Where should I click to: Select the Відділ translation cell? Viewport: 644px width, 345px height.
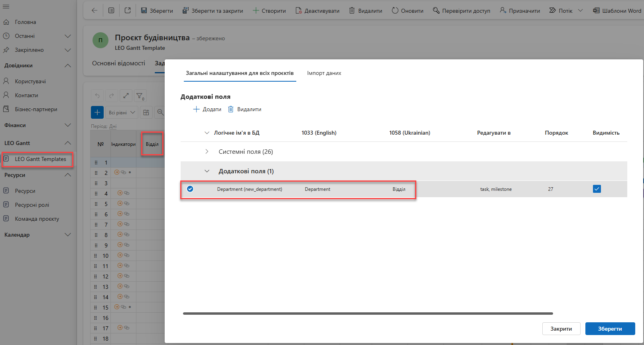(399, 189)
